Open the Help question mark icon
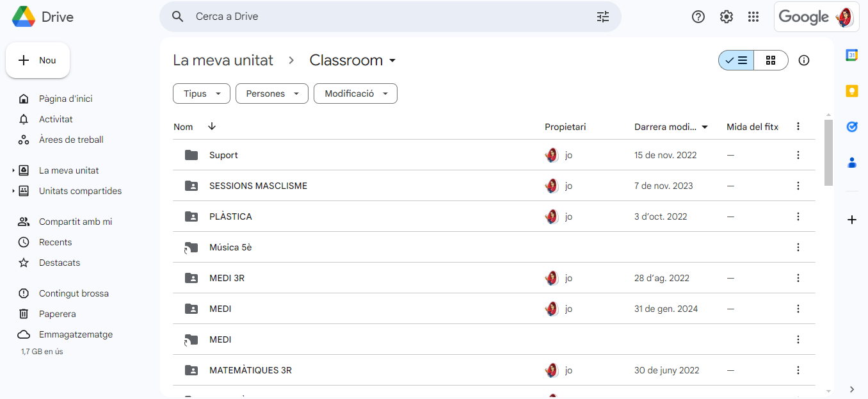Viewport: 868px width, 399px height. (x=698, y=17)
